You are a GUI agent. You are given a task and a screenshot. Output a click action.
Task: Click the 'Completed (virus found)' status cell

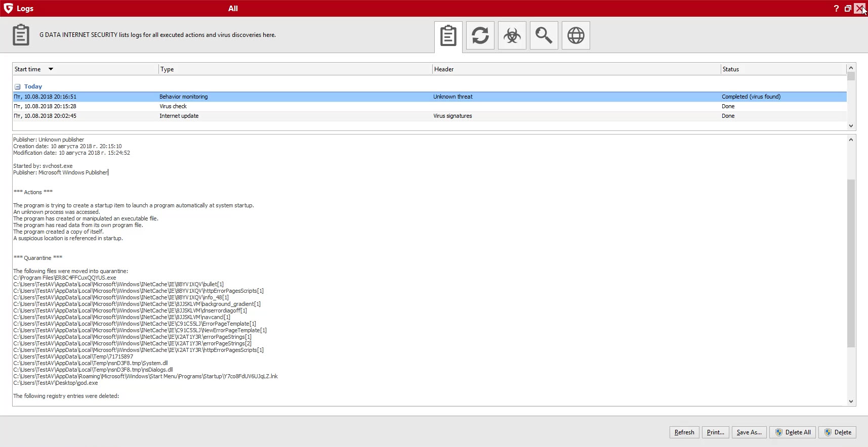[x=751, y=97]
